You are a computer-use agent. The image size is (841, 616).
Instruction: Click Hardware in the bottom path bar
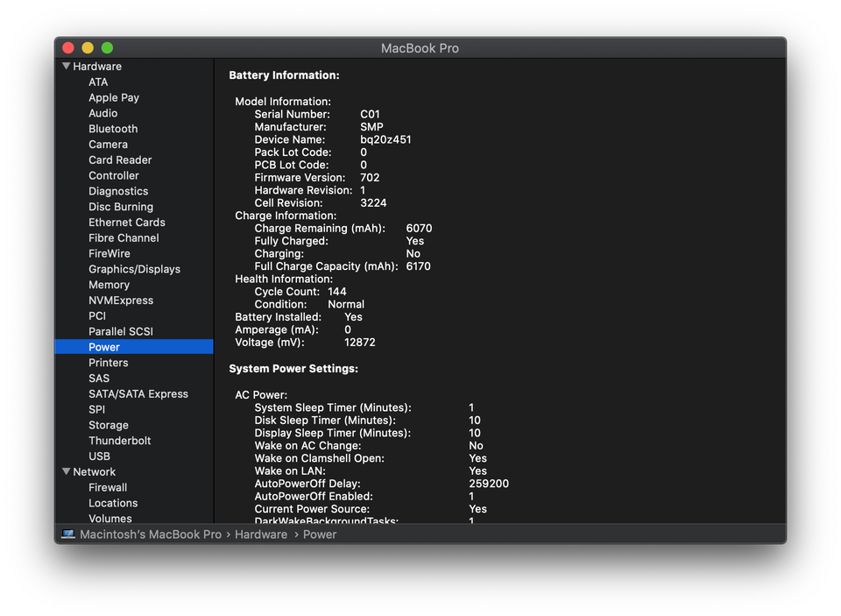pos(261,535)
